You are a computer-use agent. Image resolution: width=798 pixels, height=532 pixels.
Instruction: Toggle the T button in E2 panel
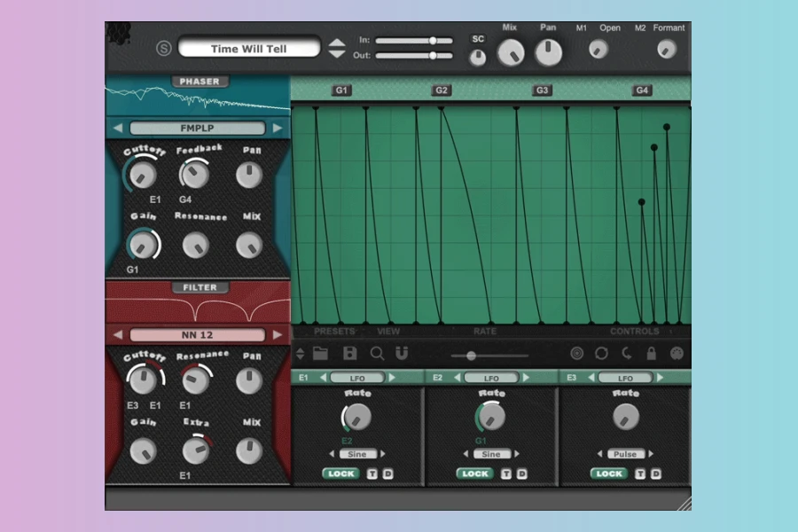(506, 473)
